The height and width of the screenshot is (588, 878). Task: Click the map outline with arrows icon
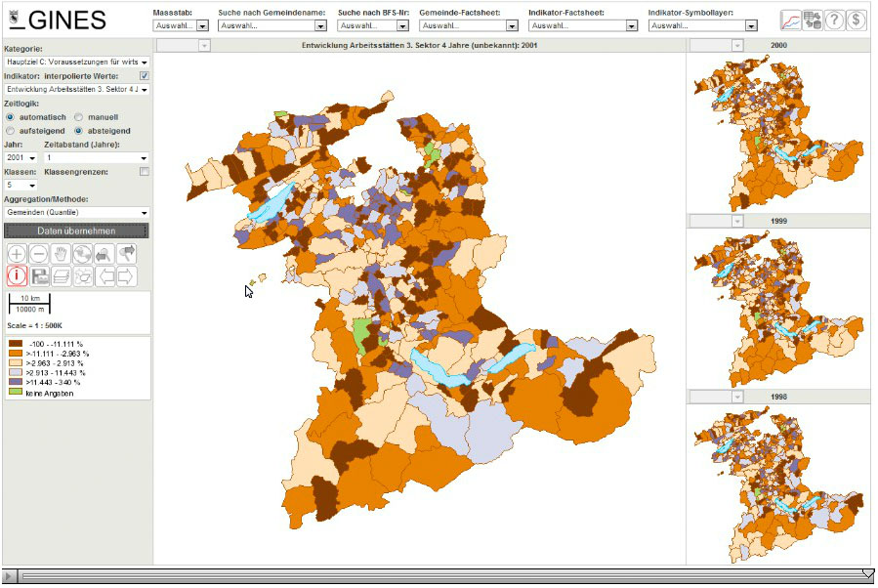pyautogui.click(x=82, y=276)
